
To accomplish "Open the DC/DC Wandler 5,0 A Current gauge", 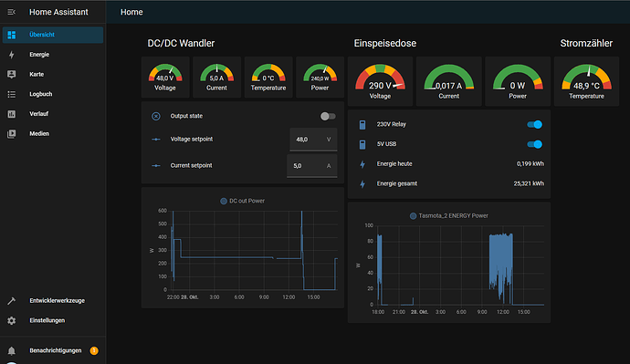I will pos(216,77).
